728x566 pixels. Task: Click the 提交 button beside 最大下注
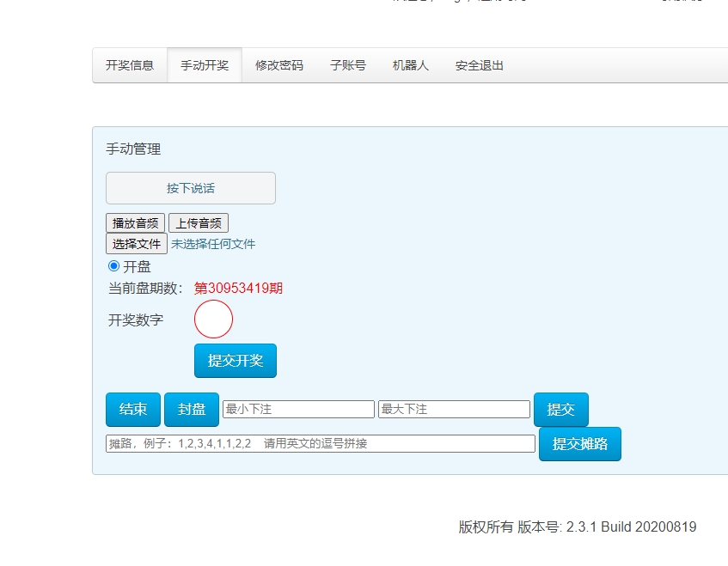[x=561, y=409]
